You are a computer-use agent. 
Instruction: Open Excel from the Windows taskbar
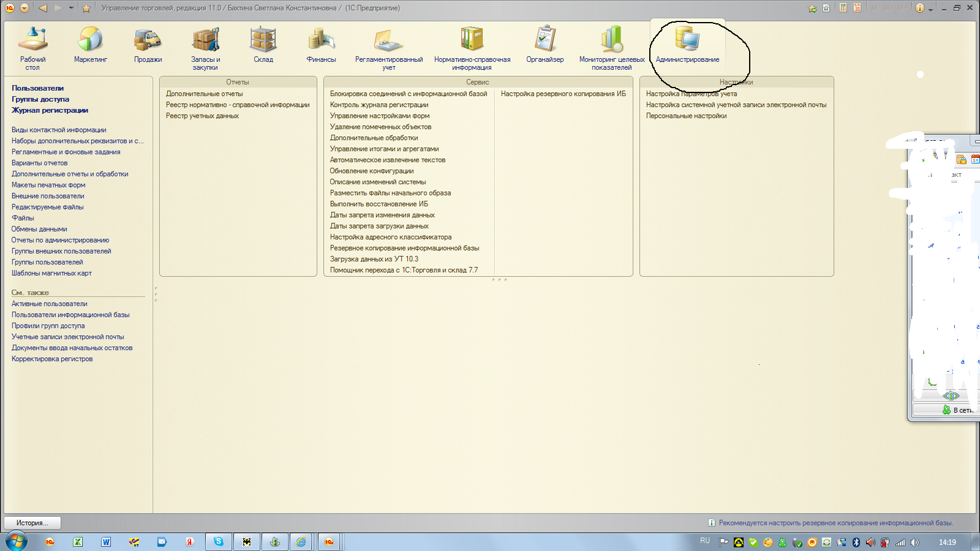pos(78,542)
